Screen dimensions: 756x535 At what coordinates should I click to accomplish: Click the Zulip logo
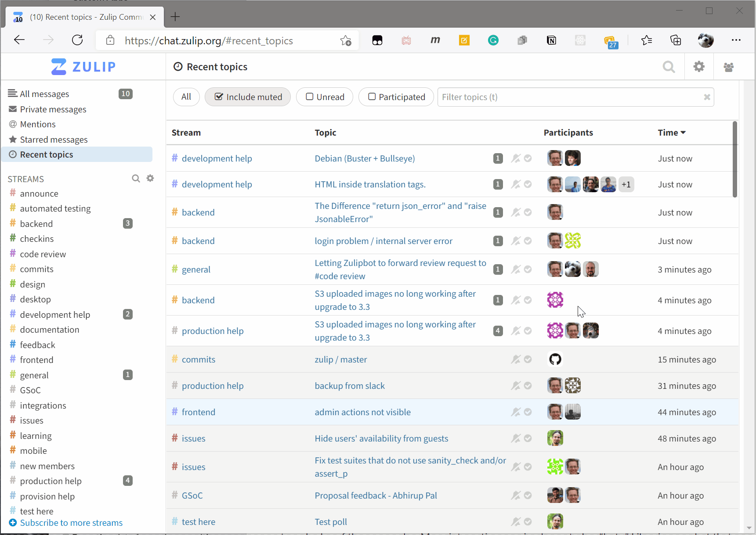[x=83, y=67]
